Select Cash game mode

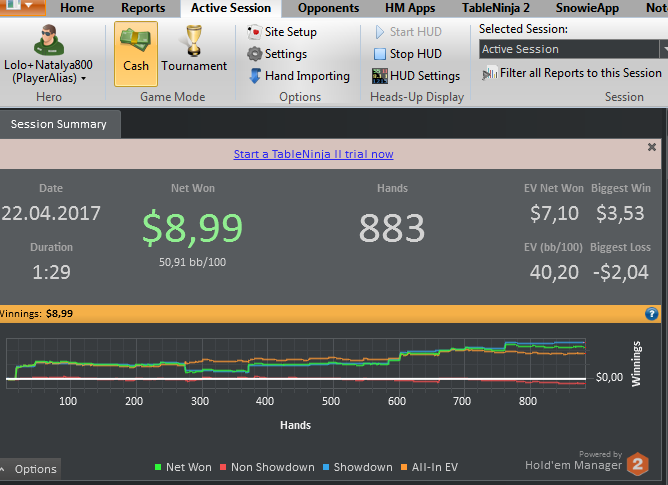[136, 54]
